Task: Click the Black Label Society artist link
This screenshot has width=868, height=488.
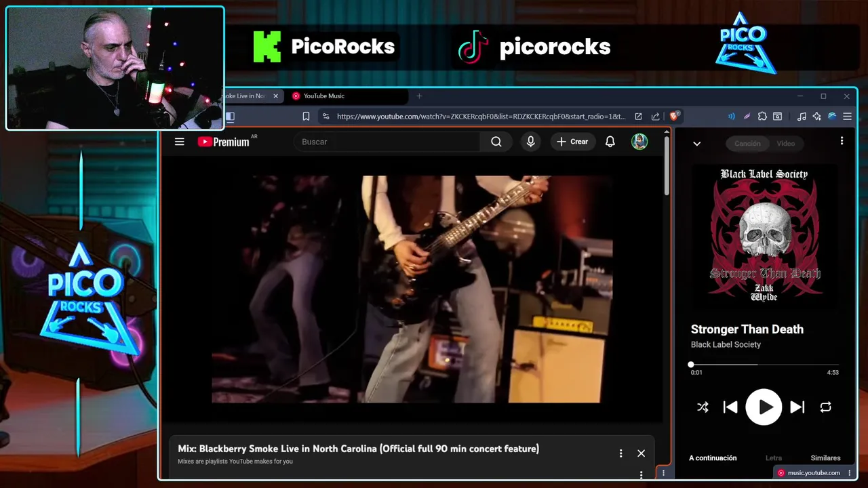Action: pos(726,344)
